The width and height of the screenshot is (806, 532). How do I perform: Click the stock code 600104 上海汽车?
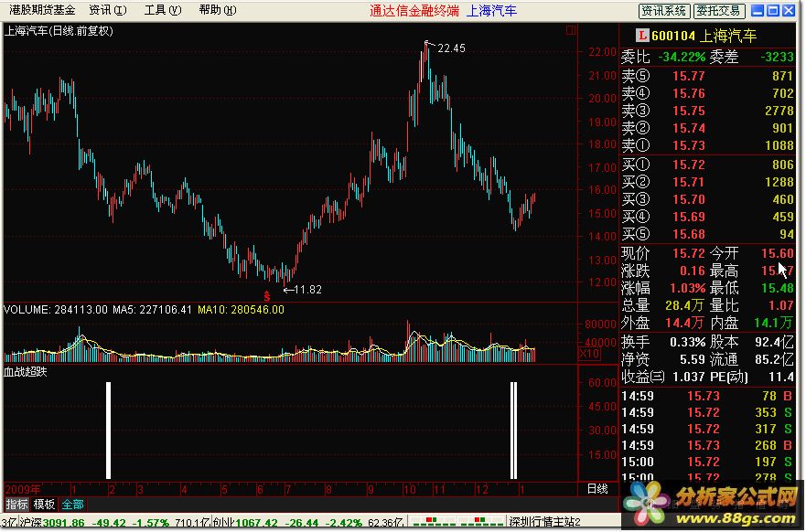tap(704, 36)
